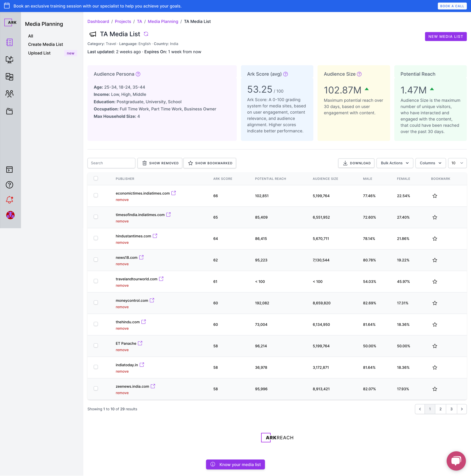This screenshot has height=476, width=471.
Task: Open moneycontrol.com external link icon
Action: pos(152,300)
